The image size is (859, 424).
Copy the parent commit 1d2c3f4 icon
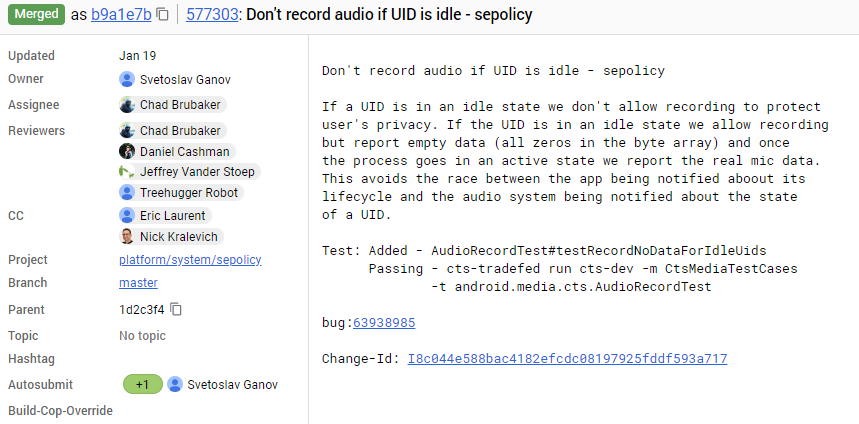(x=176, y=310)
